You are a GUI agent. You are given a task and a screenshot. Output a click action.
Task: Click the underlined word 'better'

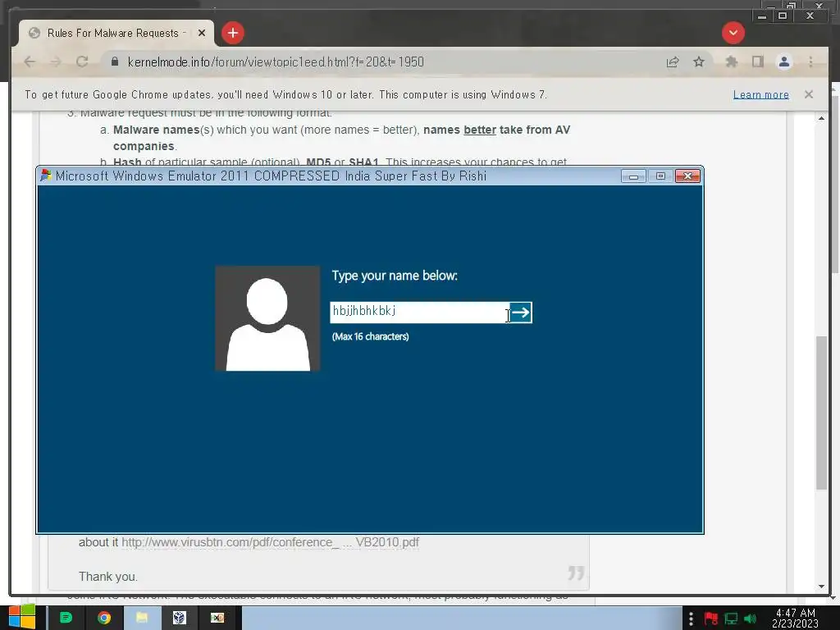(x=480, y=130)
